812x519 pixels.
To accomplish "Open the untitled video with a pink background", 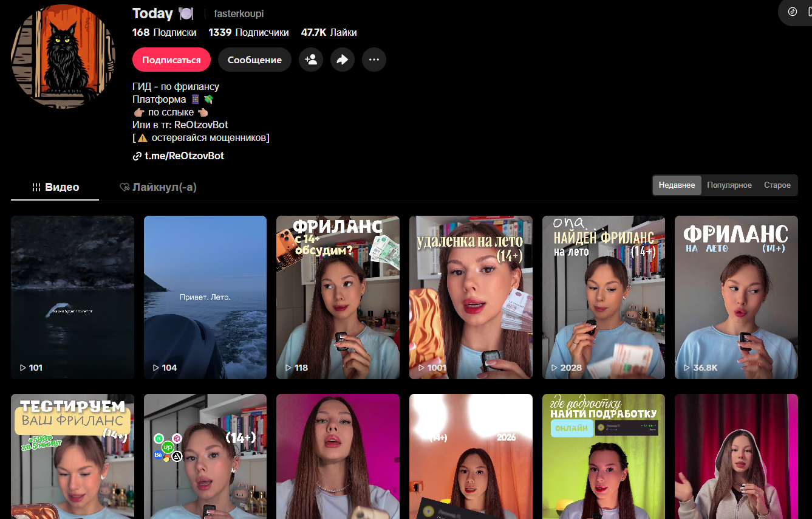I will pos(338,456).
